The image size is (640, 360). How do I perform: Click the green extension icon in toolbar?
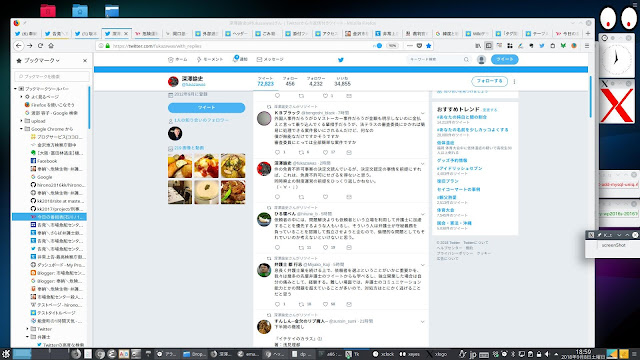(x=563, y=46)
